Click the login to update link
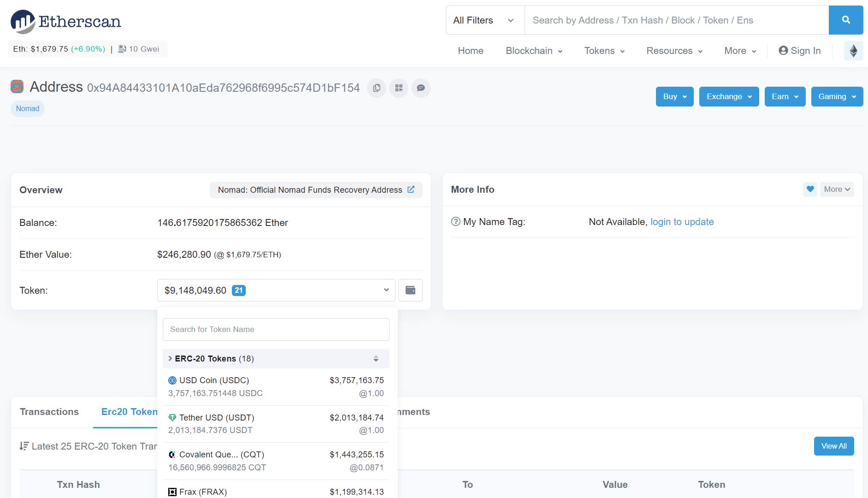 click(682, 222)
